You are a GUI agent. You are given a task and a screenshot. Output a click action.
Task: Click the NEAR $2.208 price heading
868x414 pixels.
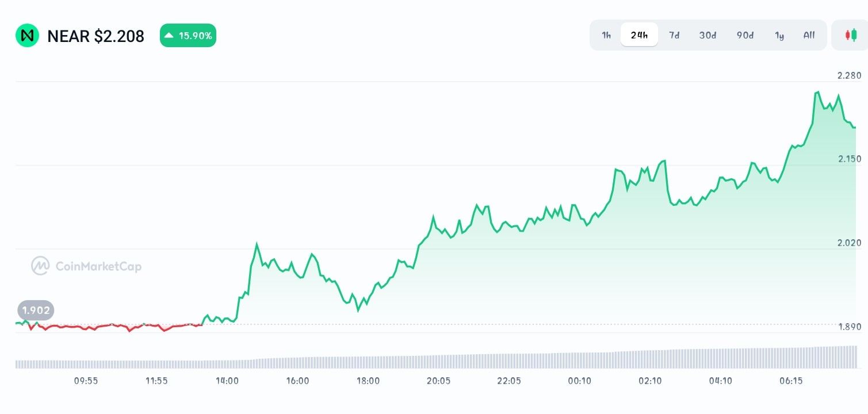pos(95,36)
